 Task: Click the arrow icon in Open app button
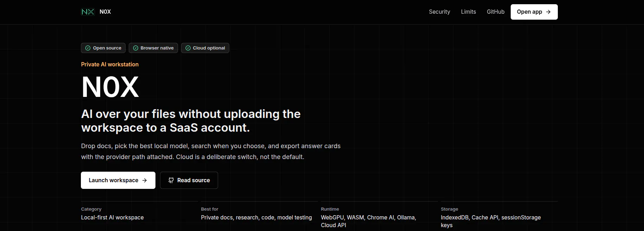point(548,12)
